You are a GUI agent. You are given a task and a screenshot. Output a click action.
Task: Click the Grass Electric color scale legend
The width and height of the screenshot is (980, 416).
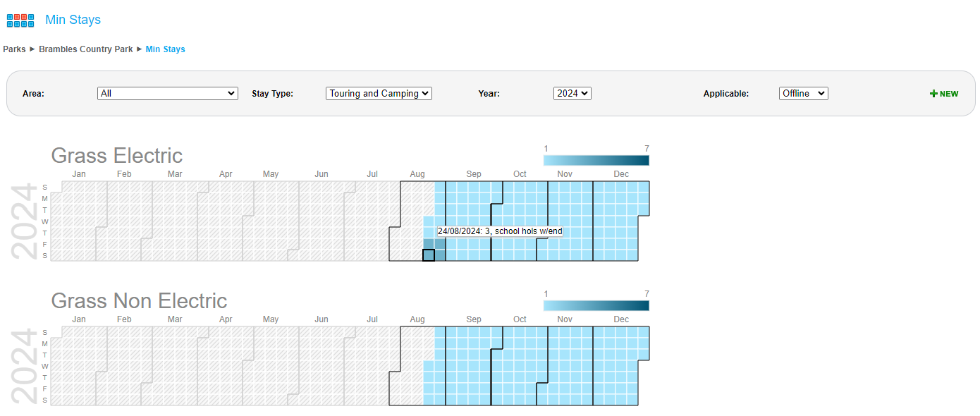pos(596,160)
